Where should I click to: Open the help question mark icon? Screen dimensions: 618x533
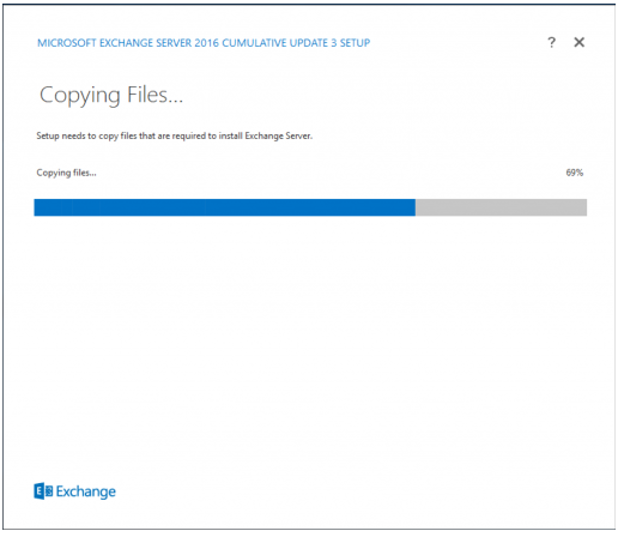pyautogui.click(x=551, y=42)
